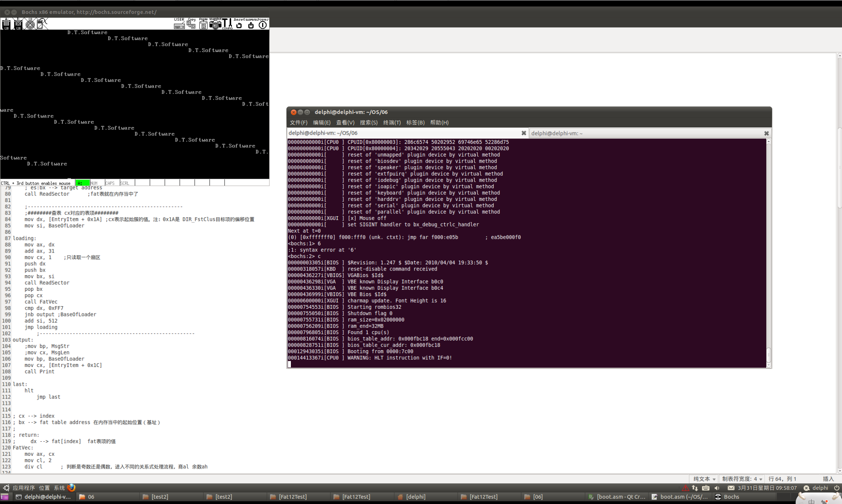Click the Bochs Power button icon
This screenshot has height=504, width=842.
tap(263, 24)
